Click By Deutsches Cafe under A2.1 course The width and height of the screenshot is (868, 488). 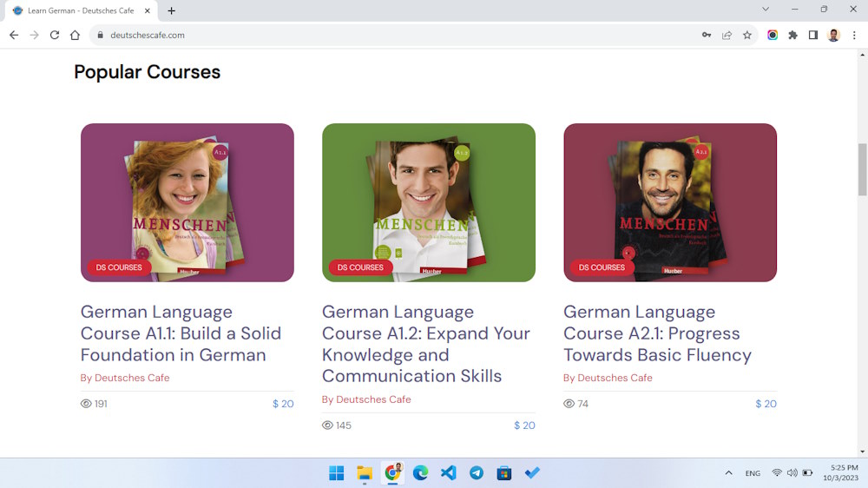click(608, 378)
